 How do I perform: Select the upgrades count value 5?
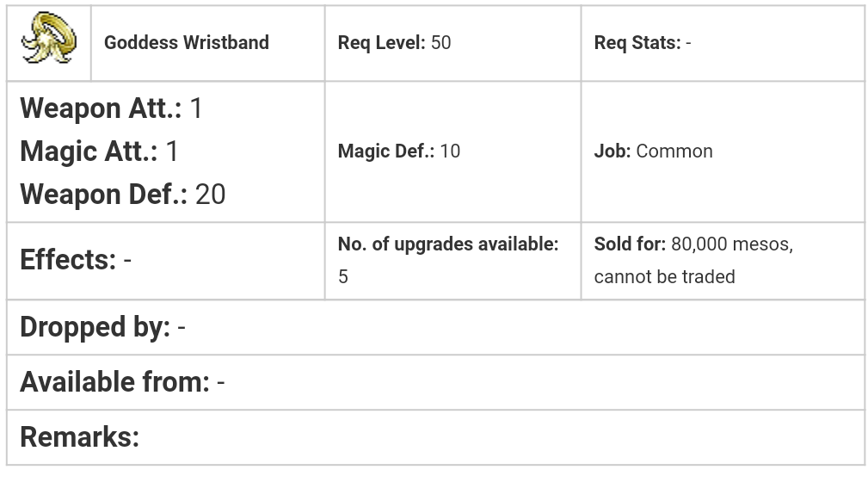[343, 277]
